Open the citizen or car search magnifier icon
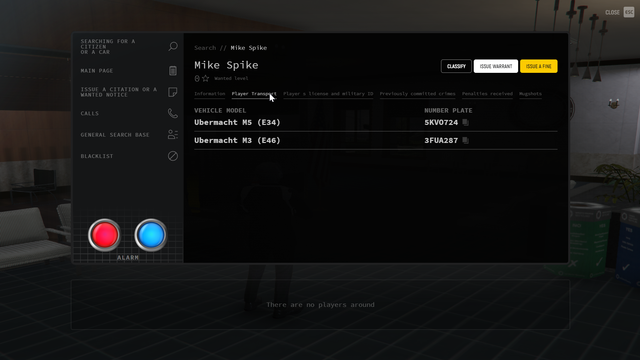 [173, 46]
